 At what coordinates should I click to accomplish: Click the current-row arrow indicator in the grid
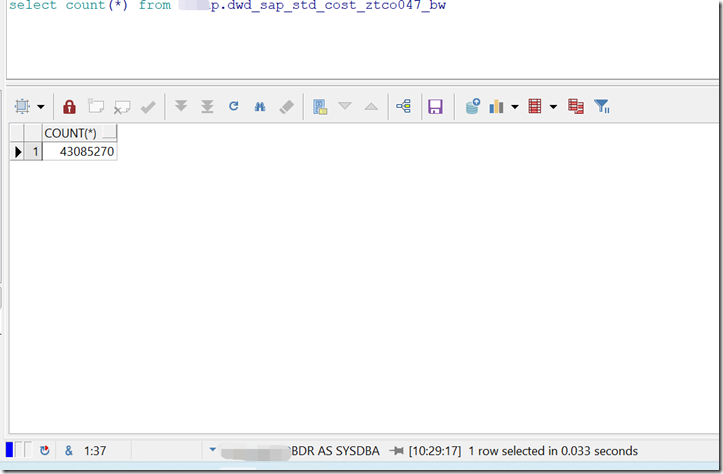click(17, 152)
